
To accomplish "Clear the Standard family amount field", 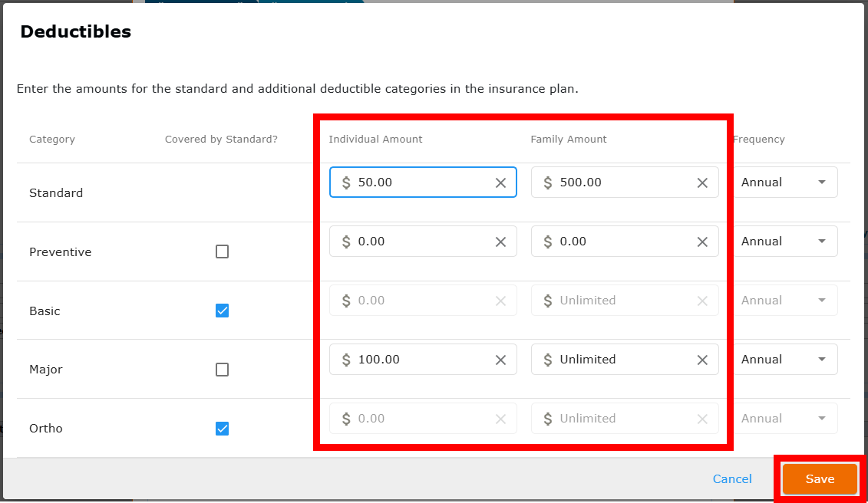I will [702, 182].
